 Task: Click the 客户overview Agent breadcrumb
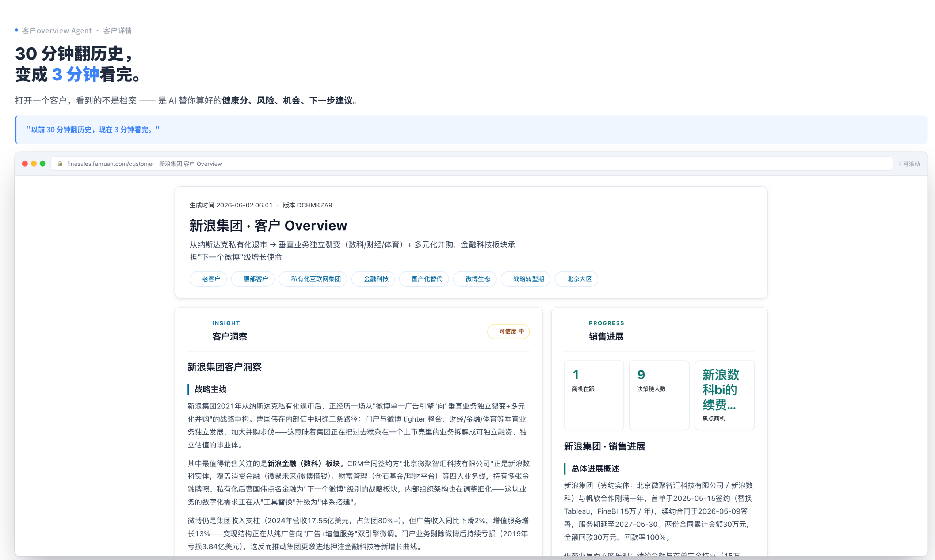tap(57, 31)
